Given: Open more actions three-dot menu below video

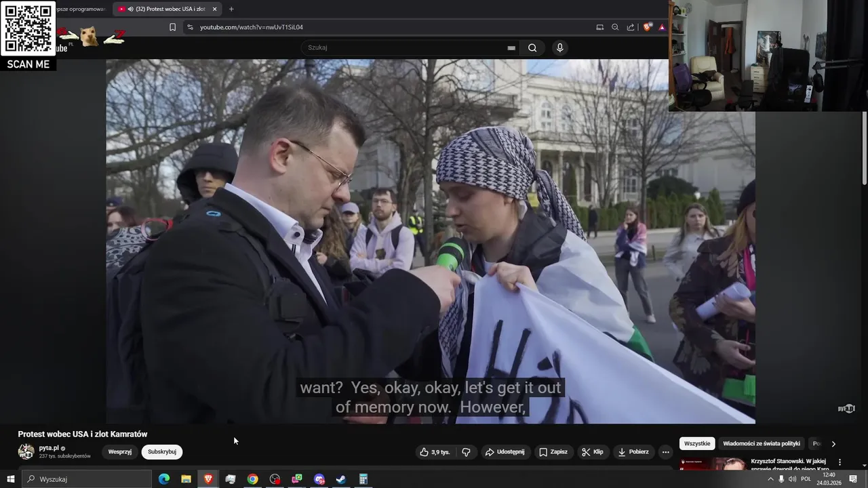Looking at the screenshot, I should tap(665, 452).
